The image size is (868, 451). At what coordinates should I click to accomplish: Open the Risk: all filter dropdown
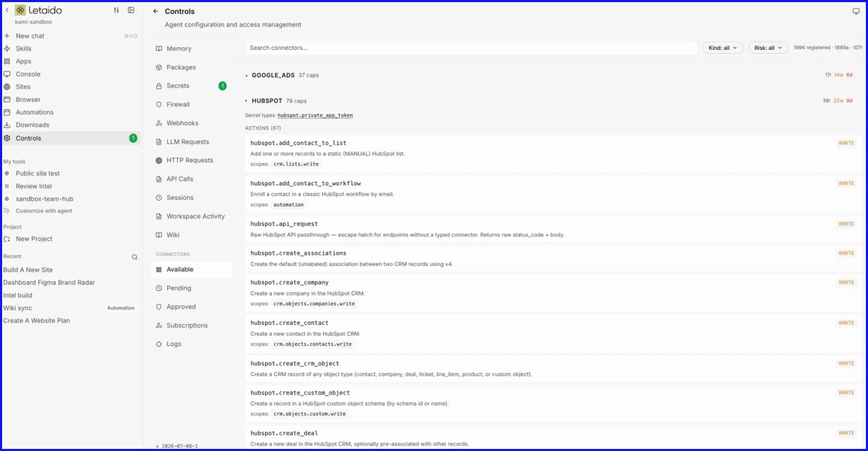[x=768, y=48]
